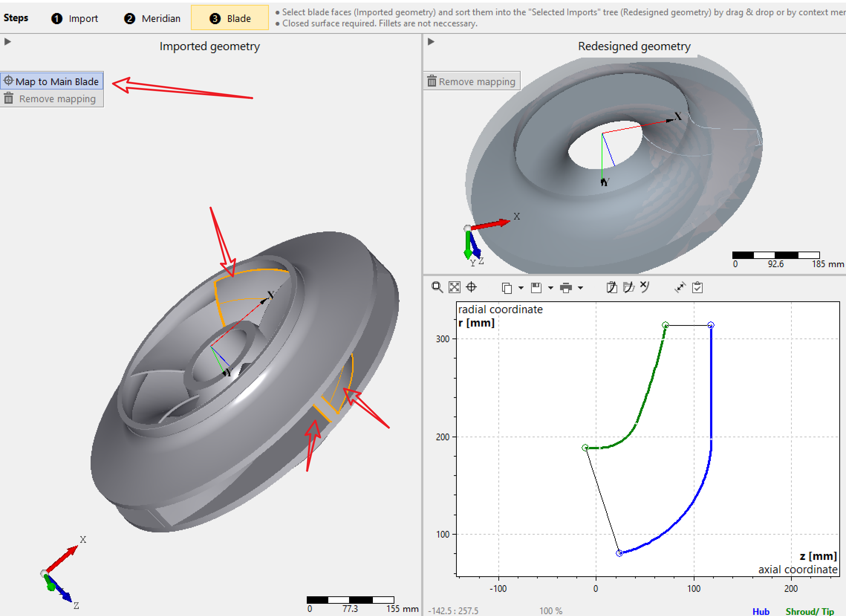The height and width of the screenshot is (616, 846).
Task: Click Map to Main Blade button
Action: [52, 81]
